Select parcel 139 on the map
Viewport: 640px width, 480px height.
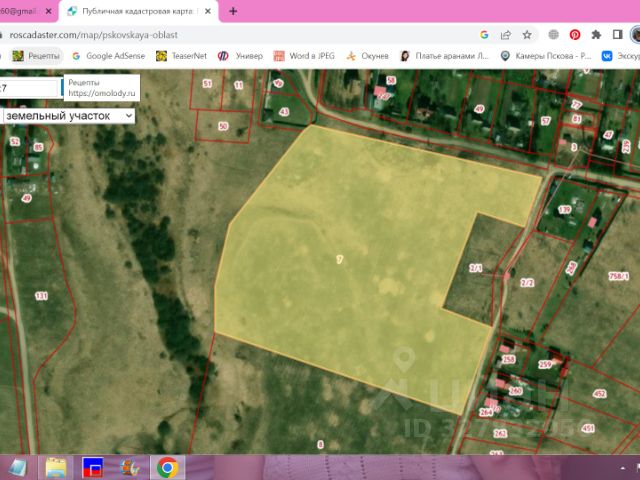(x=564, y=209)
